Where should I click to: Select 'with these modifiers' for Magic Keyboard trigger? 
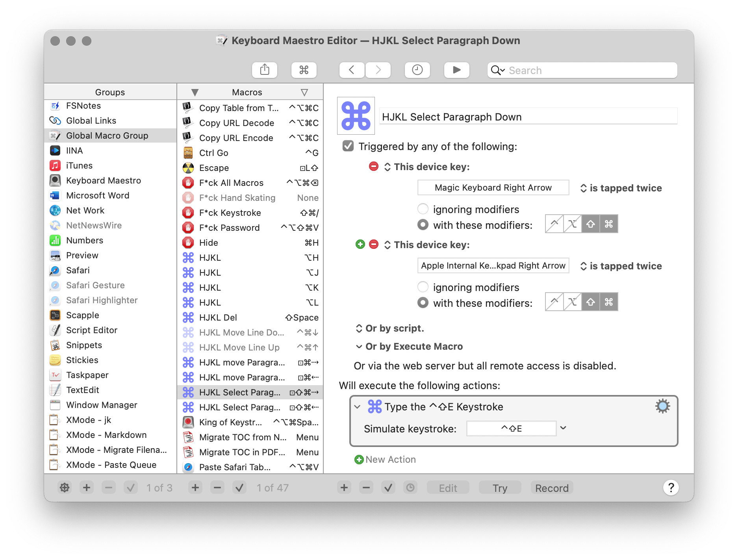pyautogui.click(x=423, y=224)
